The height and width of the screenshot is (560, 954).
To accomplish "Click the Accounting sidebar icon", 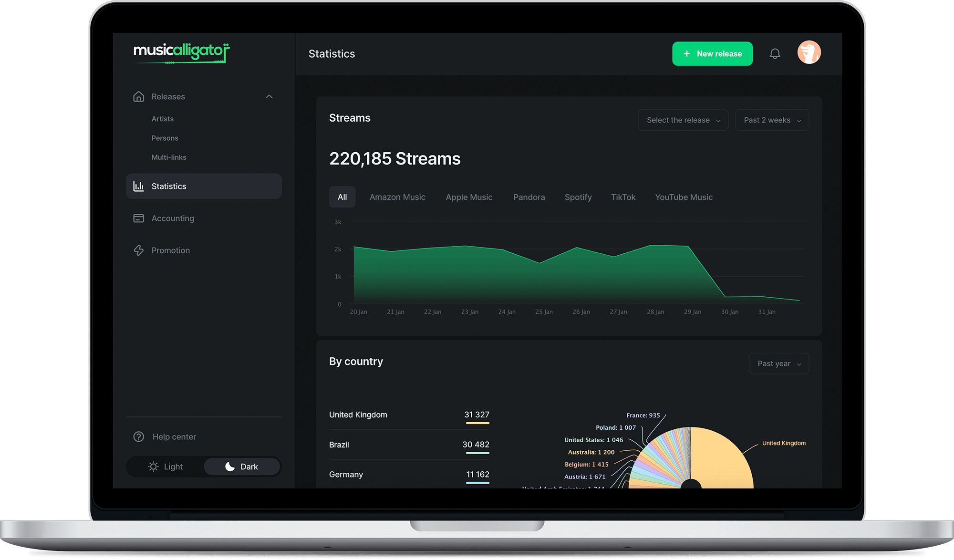I will pos(139,218).
